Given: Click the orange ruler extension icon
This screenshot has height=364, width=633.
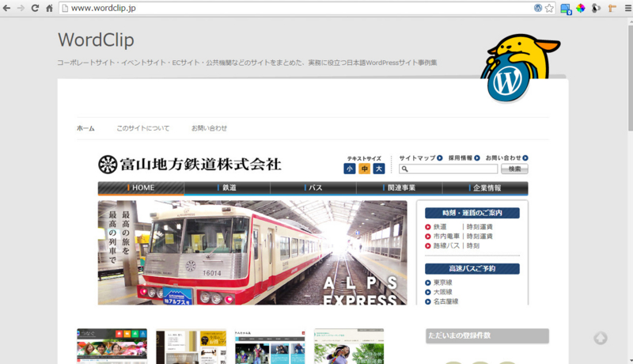Looking at the screenshot, I should (612, 8).
